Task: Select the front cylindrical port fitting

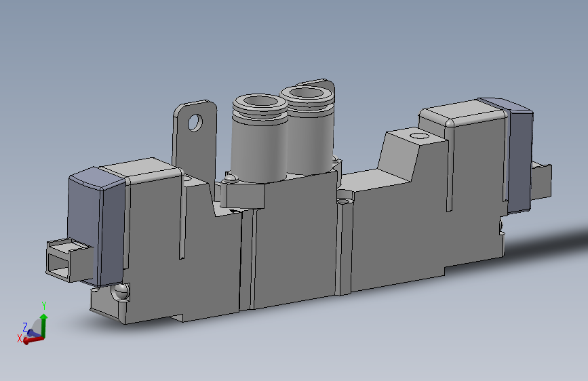Action: pyautogui.click(x=259, y=139)
